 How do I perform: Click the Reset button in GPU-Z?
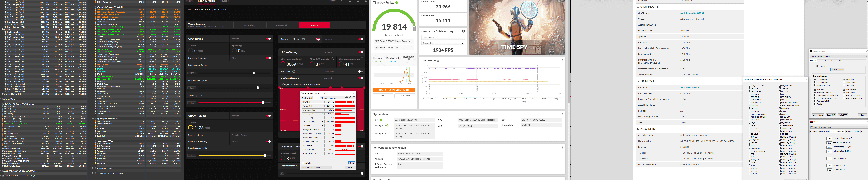351,163
